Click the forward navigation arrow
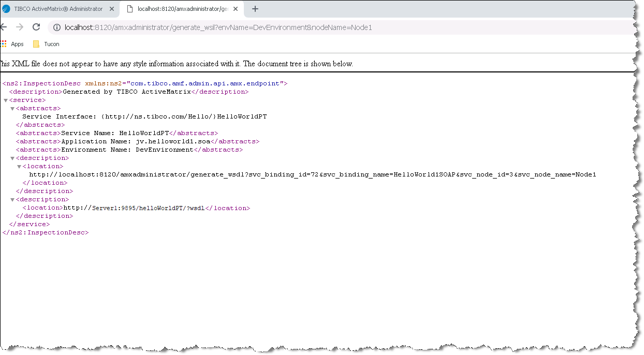Viewport: 644px width, 355px height. pos(20,27)
